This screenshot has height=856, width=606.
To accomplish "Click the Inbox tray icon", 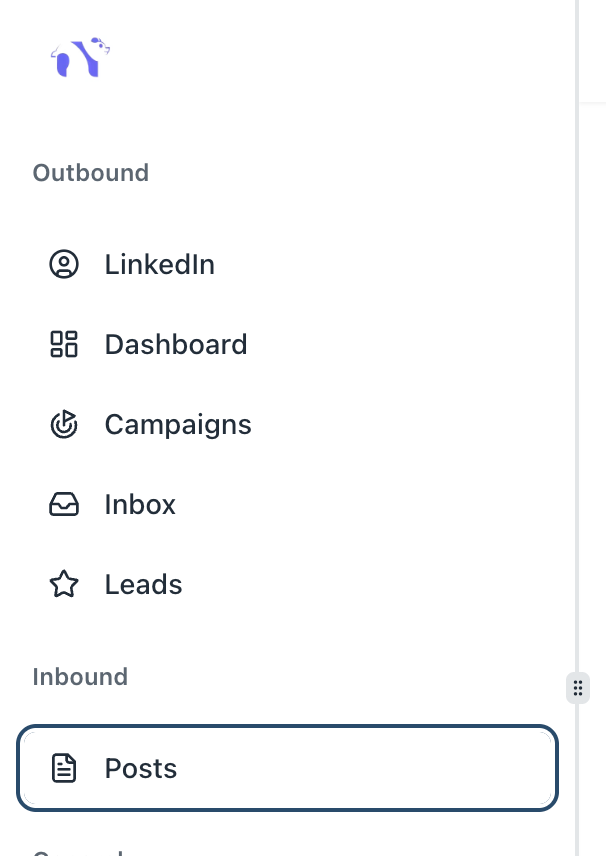I will point(64,505).
